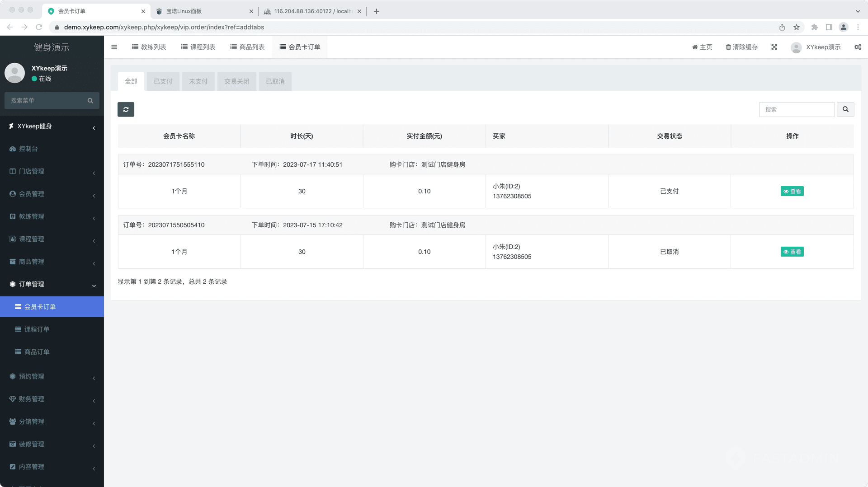This screenshot has height=487, width=868.
Task: Toggle the hamburger sidebar menu icon
Action: (114, 47)
